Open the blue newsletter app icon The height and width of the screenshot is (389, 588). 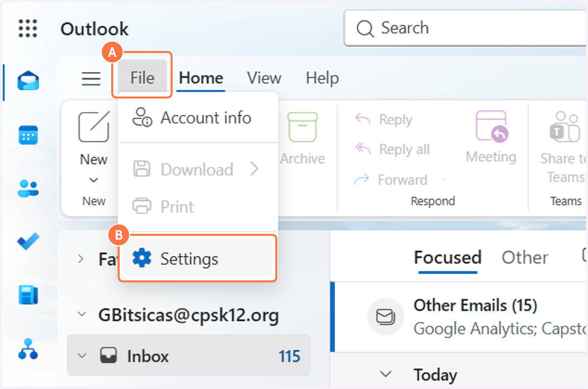(28, 295)
